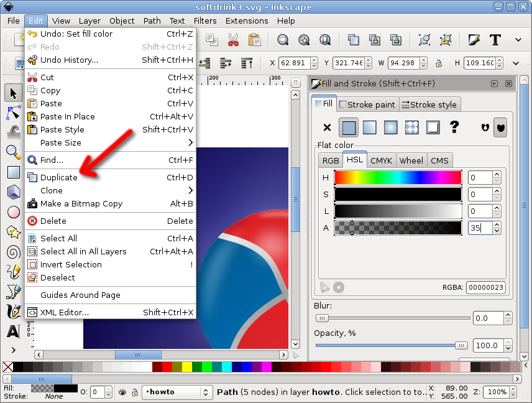The height and width of the screenshot is (403, 532).
Task: Choose Radial gradient fill type
Action: point(390,127)
